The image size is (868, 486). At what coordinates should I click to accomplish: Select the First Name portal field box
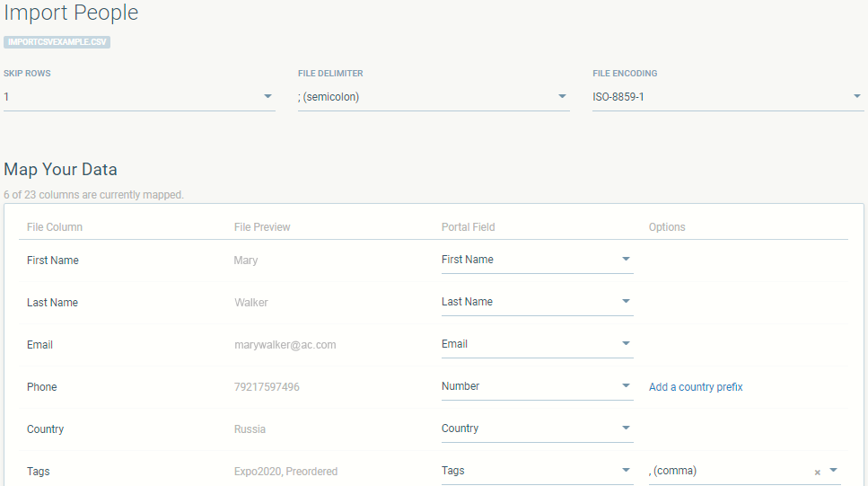pos(525,260)
